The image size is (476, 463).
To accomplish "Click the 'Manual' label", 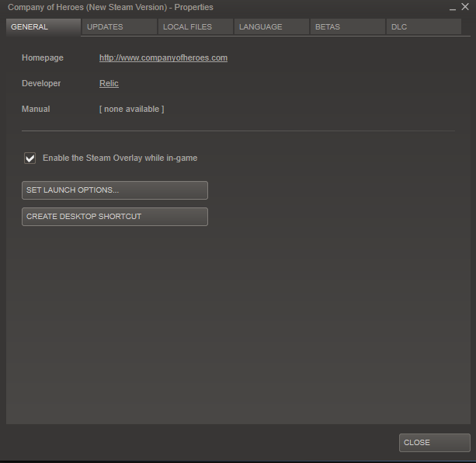I will [36, 109].
